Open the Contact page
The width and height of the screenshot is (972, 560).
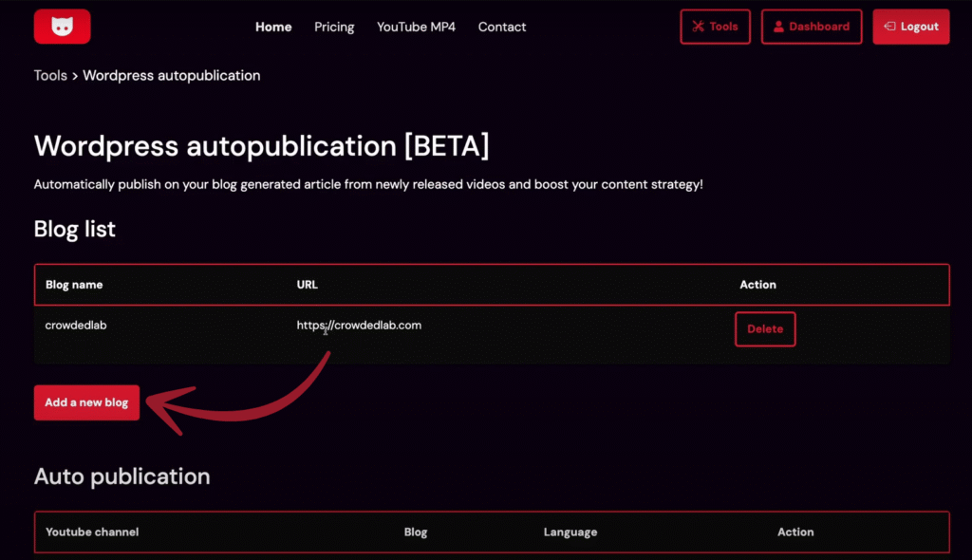click(x=502, y=27)
